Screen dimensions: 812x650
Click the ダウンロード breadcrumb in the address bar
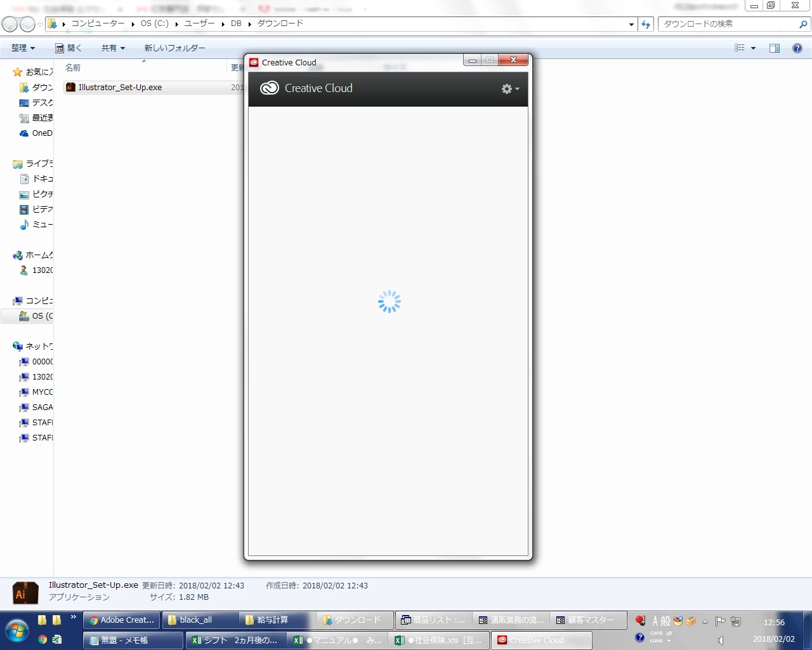pos(280,23)
